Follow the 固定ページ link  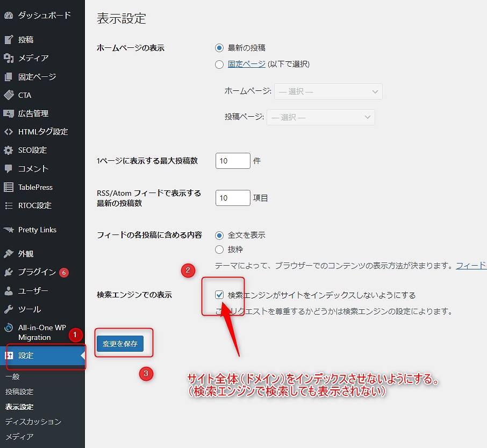pyautogui.click(x=246, y=64)
